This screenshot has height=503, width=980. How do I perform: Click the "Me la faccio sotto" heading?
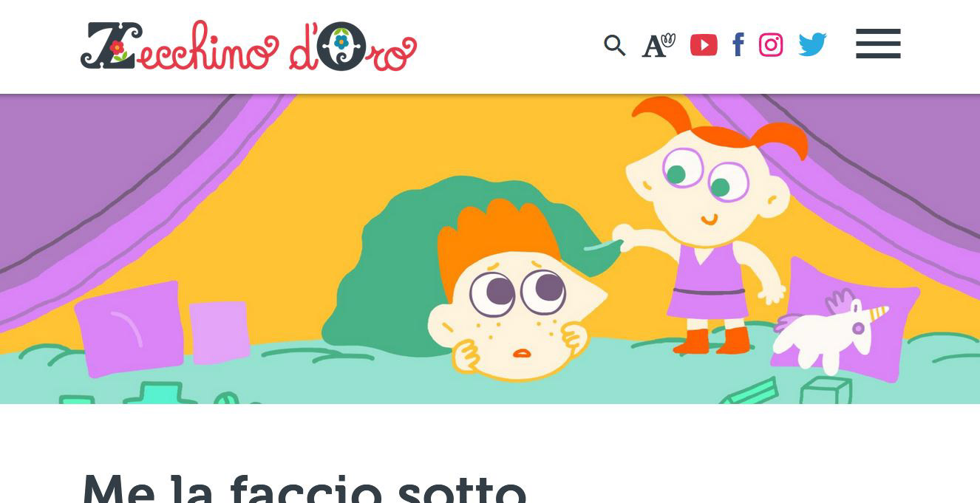pyautogui.click(x=304, y=487)
